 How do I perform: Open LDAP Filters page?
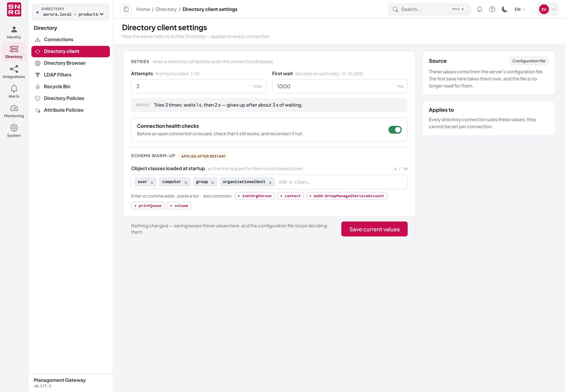[x=71, y=75]
